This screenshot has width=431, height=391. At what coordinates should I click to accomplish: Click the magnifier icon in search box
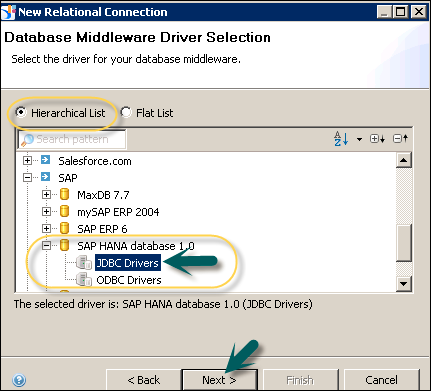point(27,140)
